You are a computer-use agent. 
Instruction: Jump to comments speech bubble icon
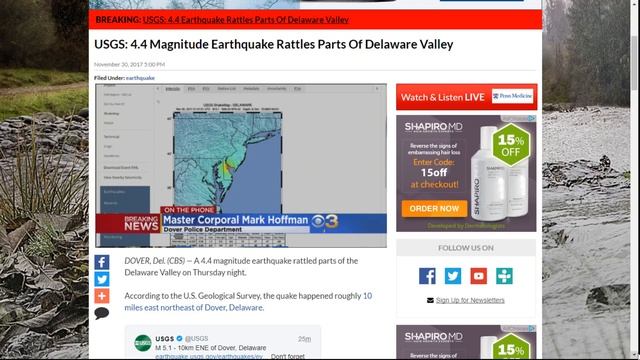point(102,313)
